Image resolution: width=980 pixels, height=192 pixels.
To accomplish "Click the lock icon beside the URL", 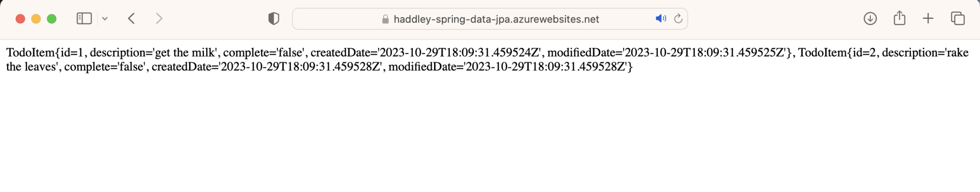I will tap(385, 19).
